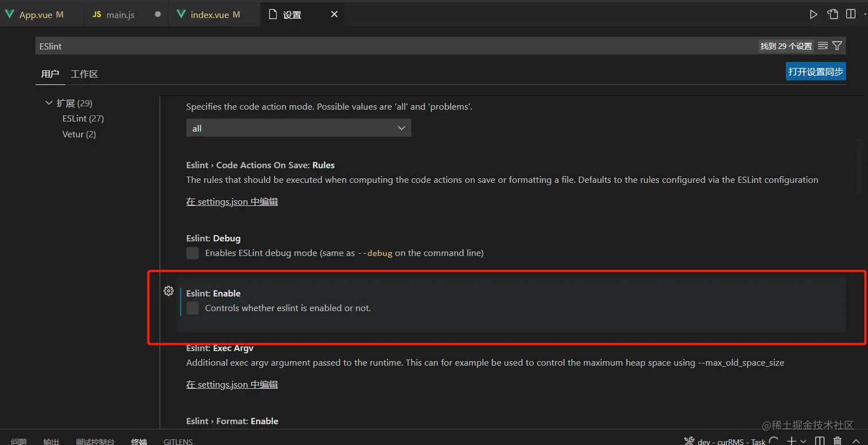Close the 设置 editor tab
868x445 pixels.
[334, 14]
